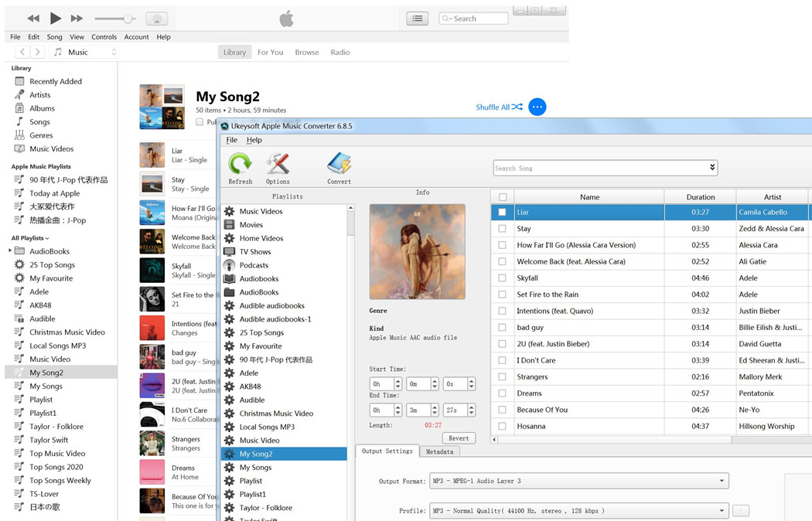Click the iTunes Search field
Viewport: 812px width, 521px height.
pos(473,19)
